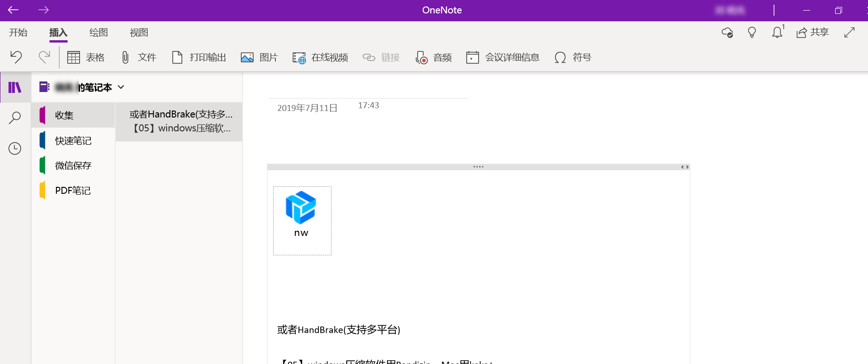This screenshot has height=364, width=868.
Task: Insert an online video with 在线视频
Action: (320, 57)
